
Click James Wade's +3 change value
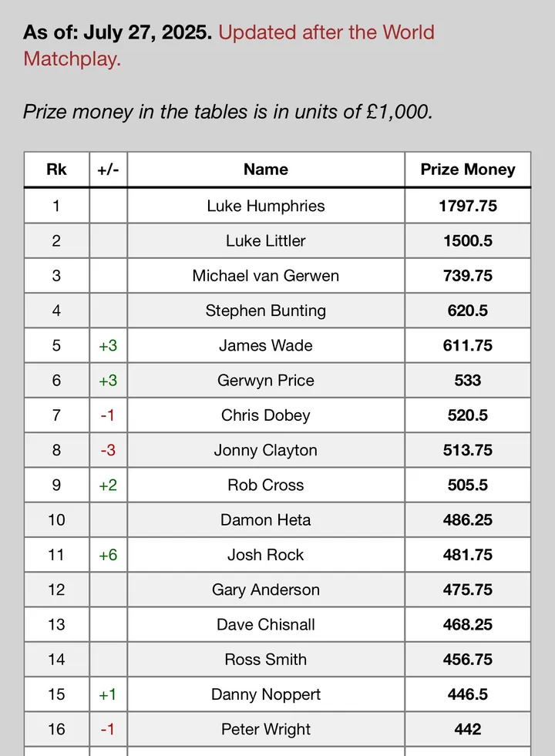[x=108, y=345]
